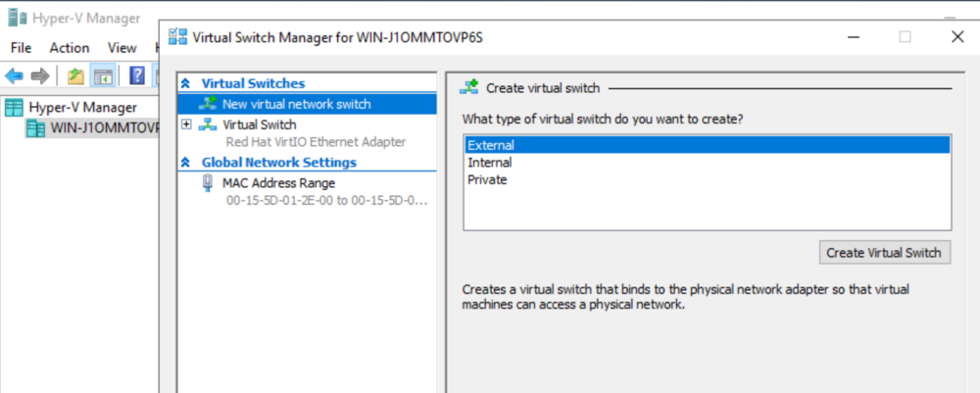The image size is (980, 393).
Task: Click Create Virtual Switch button
Action: [884, 253]
